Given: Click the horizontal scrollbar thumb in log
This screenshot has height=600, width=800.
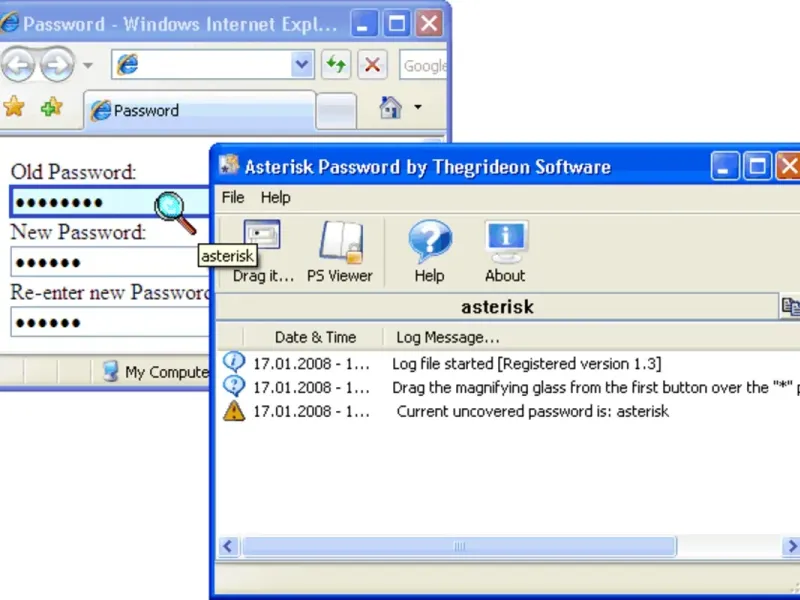Looking at the screenshot, I should pyautogui.click(x=459, y=546).
